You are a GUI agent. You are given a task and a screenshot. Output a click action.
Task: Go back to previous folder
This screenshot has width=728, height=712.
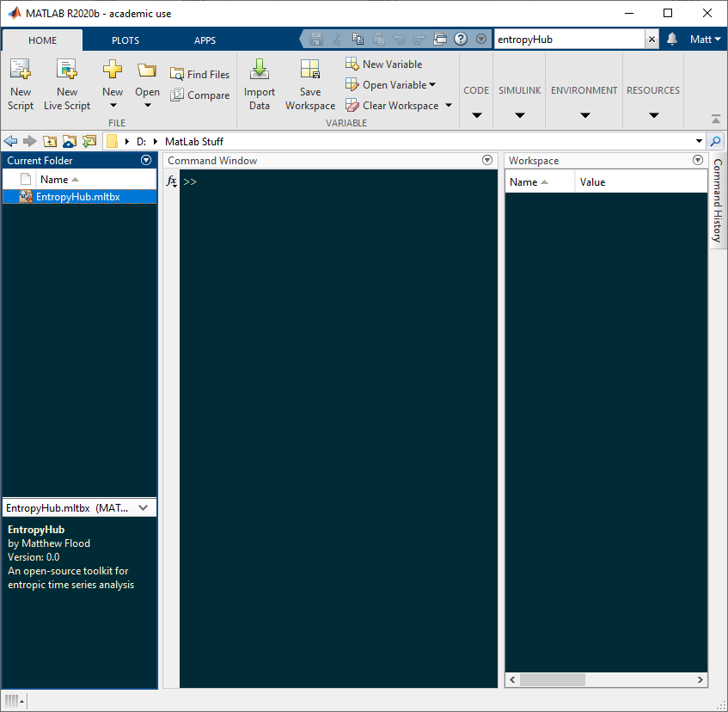point(10,141)
